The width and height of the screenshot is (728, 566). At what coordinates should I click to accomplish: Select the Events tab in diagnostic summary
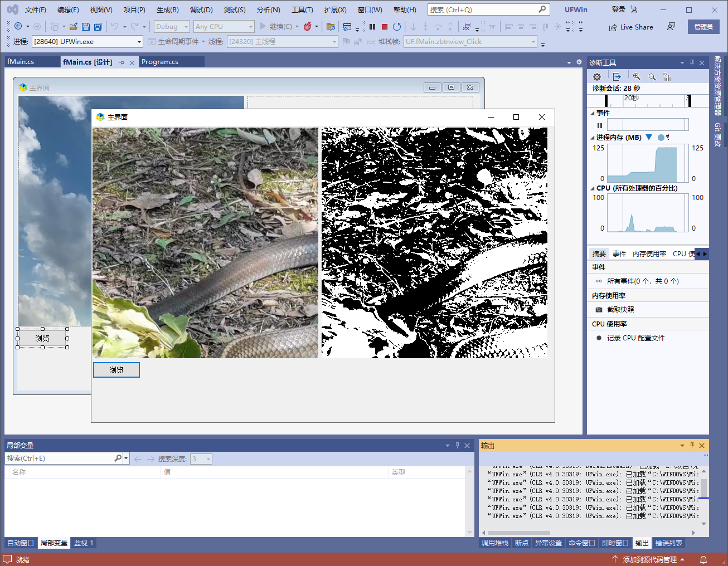(x=619, y=254)
